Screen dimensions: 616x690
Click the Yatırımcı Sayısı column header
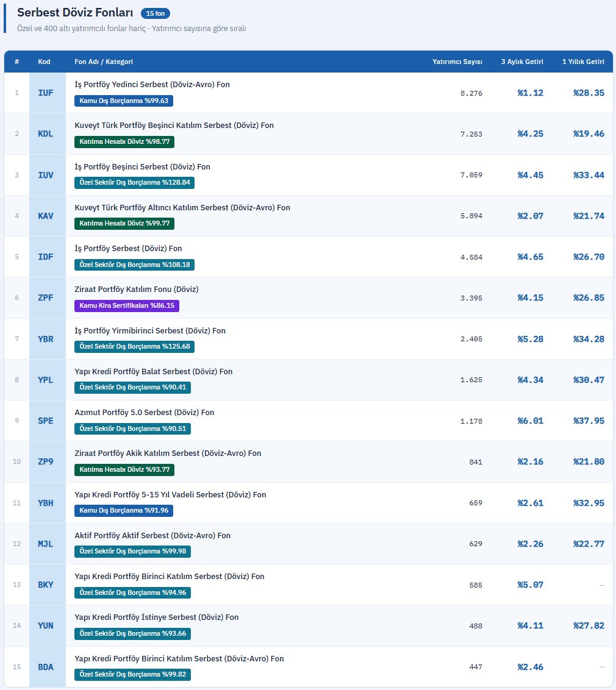[x=457, y=62]
